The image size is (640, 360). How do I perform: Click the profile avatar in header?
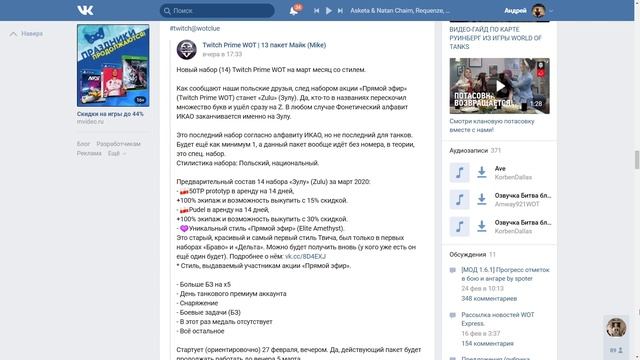[x=538, y=11]
